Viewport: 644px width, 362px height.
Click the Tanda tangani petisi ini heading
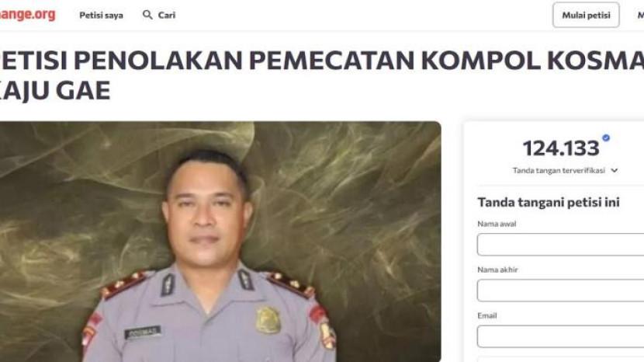tap(549, 203)
